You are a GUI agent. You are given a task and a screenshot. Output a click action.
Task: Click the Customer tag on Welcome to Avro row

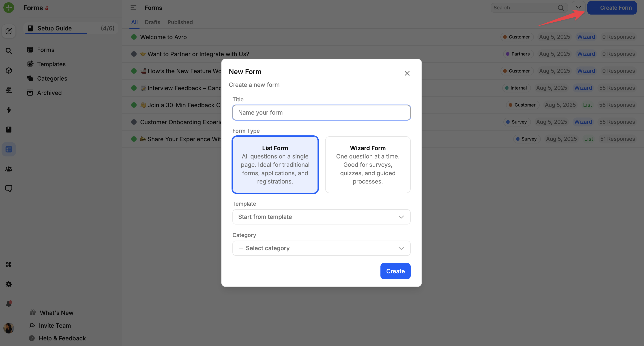point(517,37)
